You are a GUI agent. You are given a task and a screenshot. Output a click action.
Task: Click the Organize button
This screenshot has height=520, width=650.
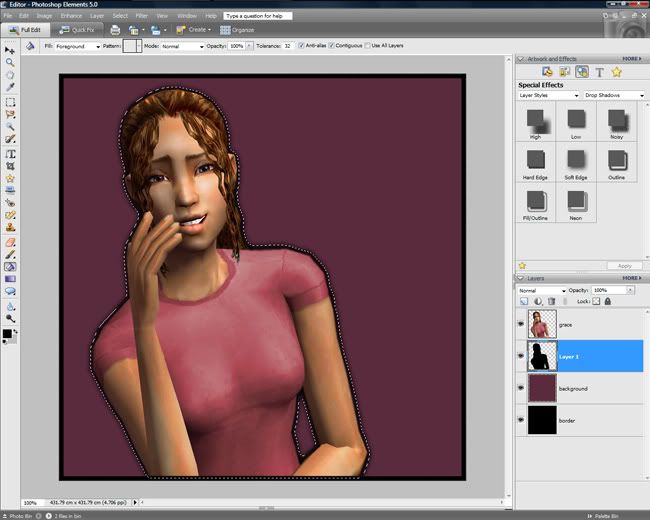pyautogui.click(x=237, y=30)
